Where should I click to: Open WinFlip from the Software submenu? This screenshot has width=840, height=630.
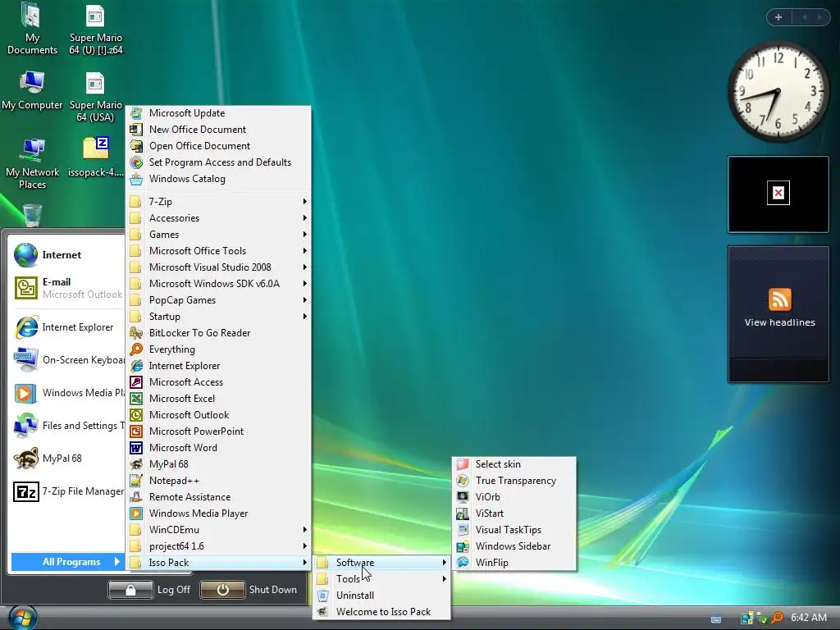(514, 563)
